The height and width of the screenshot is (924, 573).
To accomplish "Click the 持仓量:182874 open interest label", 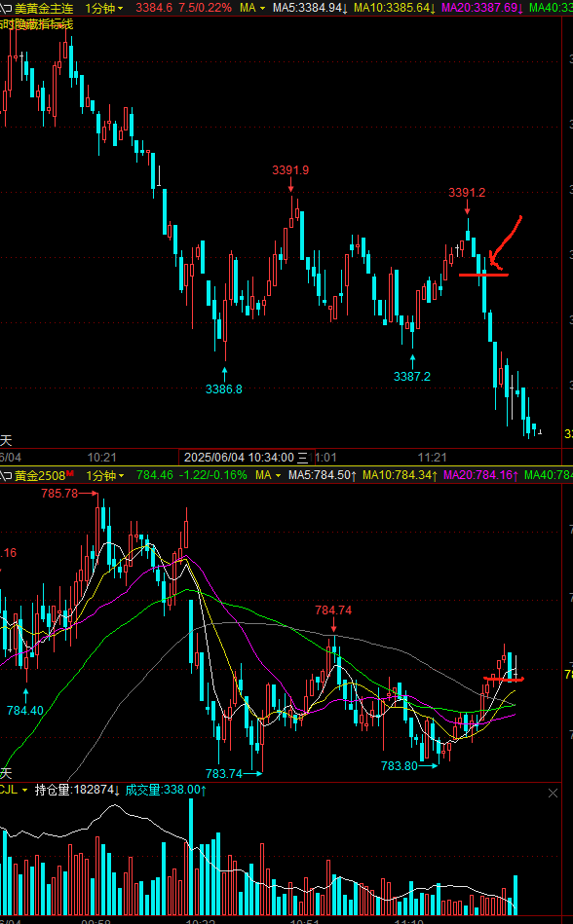I will (77, 790).
